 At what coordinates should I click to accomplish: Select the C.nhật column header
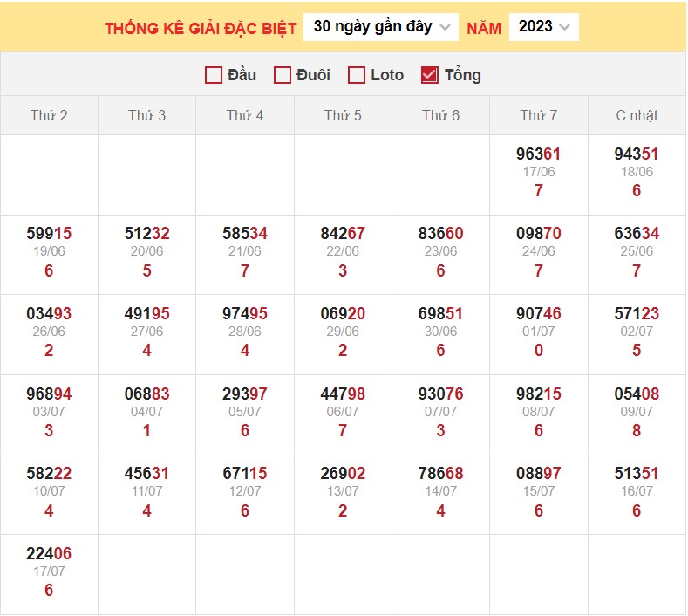point(637,115)
